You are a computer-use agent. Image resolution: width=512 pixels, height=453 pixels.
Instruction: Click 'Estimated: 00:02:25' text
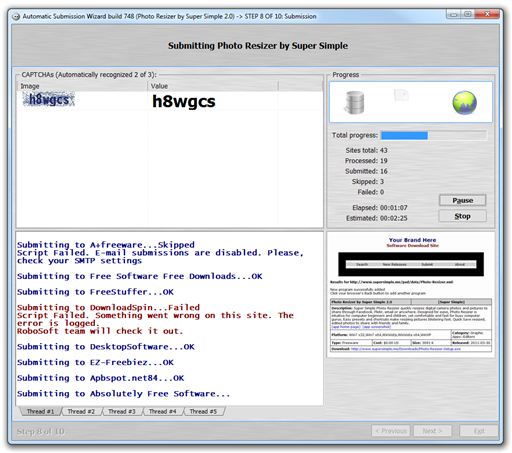(x=377, y=218)
